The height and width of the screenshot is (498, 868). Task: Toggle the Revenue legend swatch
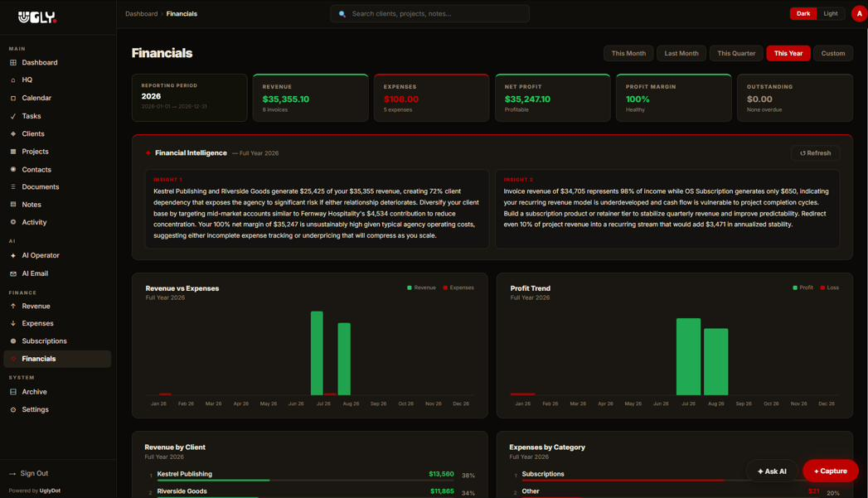(409, 288)
